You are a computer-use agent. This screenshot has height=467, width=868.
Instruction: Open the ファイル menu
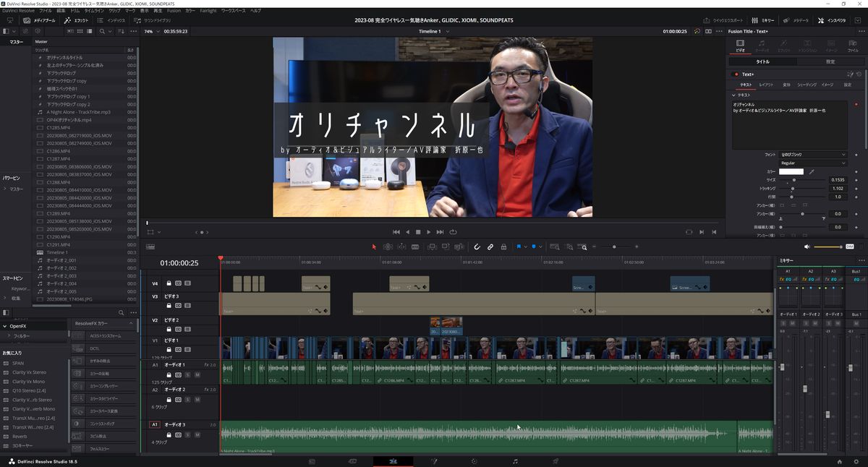tap(45, 11)
